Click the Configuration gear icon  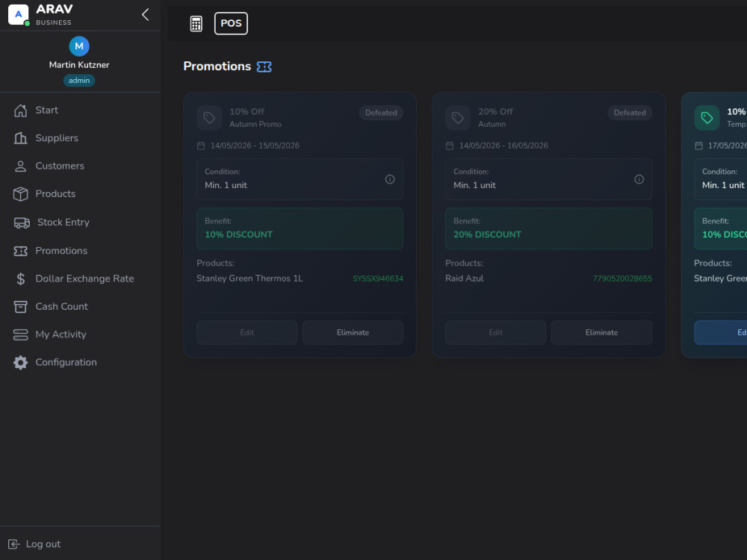pos(20,363)
